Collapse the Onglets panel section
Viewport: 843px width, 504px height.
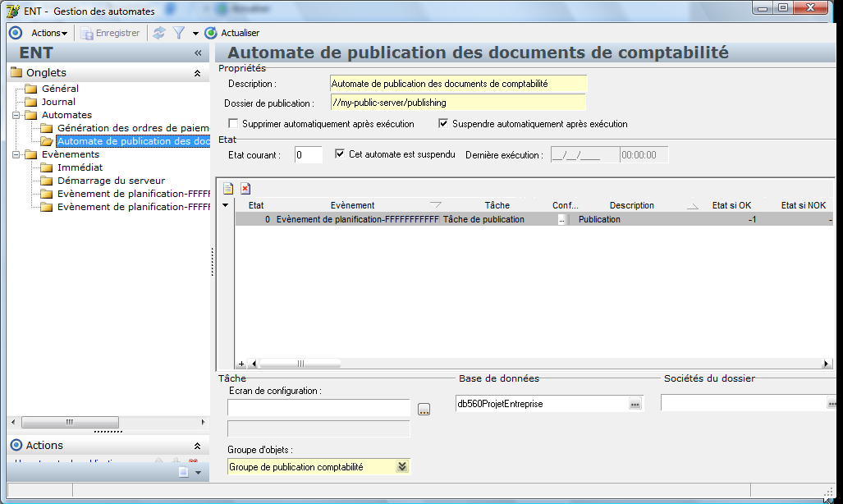pyautogui.click(x=197, y=73)
